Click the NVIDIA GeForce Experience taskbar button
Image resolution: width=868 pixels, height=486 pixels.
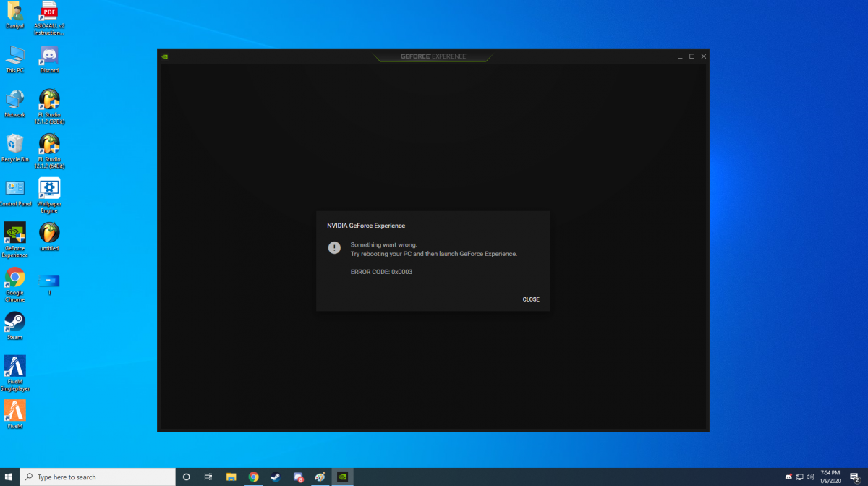point(343,477)
